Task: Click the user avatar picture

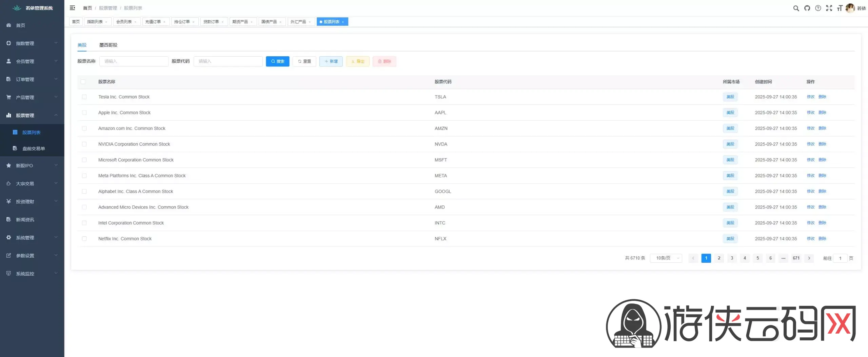Action: pyautogui.click(x=850, y=8)
